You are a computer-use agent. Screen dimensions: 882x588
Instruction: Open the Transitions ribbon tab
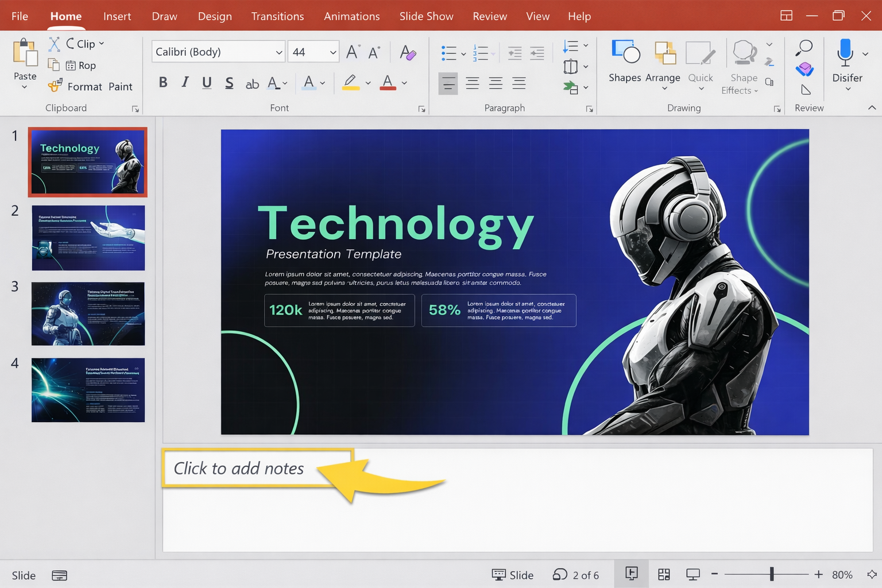tap(277, 16)
